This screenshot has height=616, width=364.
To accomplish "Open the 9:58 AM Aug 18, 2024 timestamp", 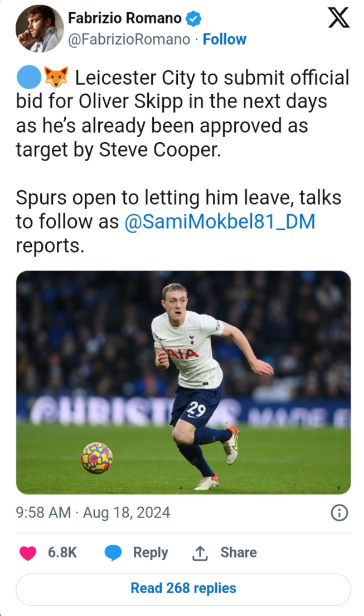I will click(x=93, y=512).
